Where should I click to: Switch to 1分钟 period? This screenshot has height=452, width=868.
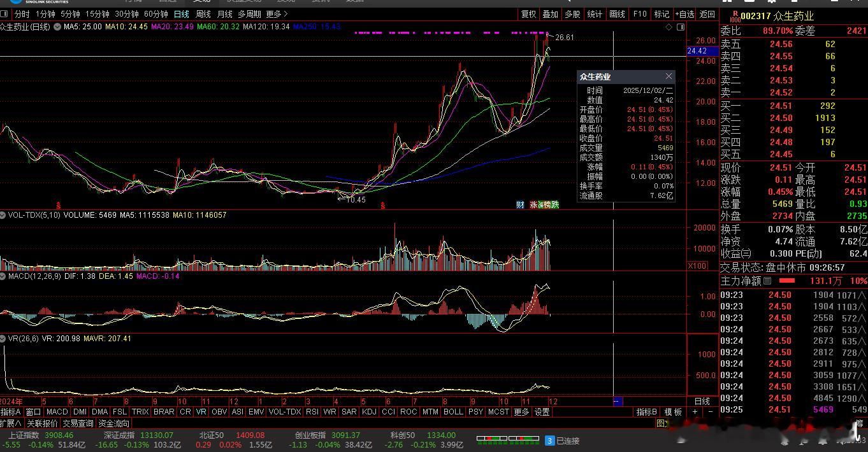point(45,13)
